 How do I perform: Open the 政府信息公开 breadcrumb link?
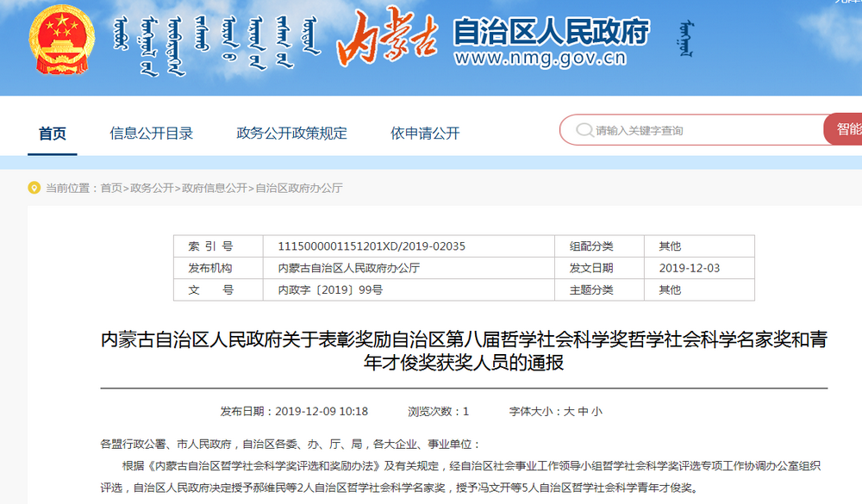[x=213, y=188]
